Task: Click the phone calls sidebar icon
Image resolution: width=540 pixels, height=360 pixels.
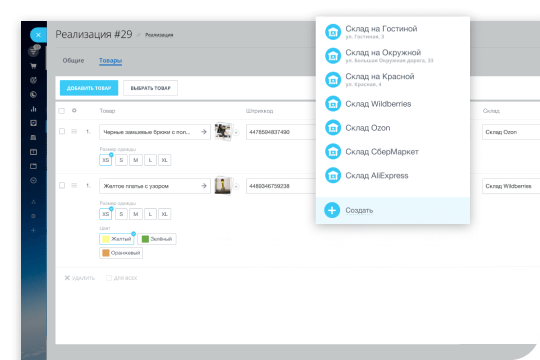Action: tap(33, 94)
